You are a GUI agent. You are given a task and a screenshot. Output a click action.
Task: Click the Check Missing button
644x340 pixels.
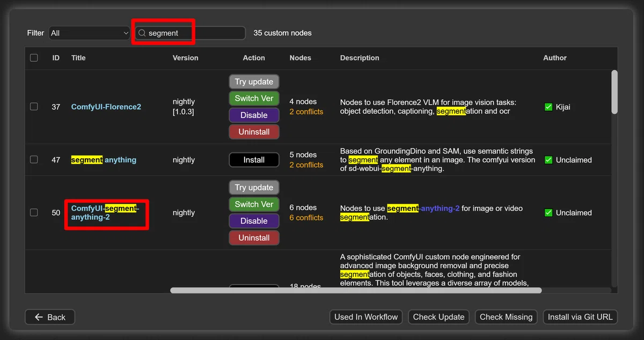[x=506, y=317]
